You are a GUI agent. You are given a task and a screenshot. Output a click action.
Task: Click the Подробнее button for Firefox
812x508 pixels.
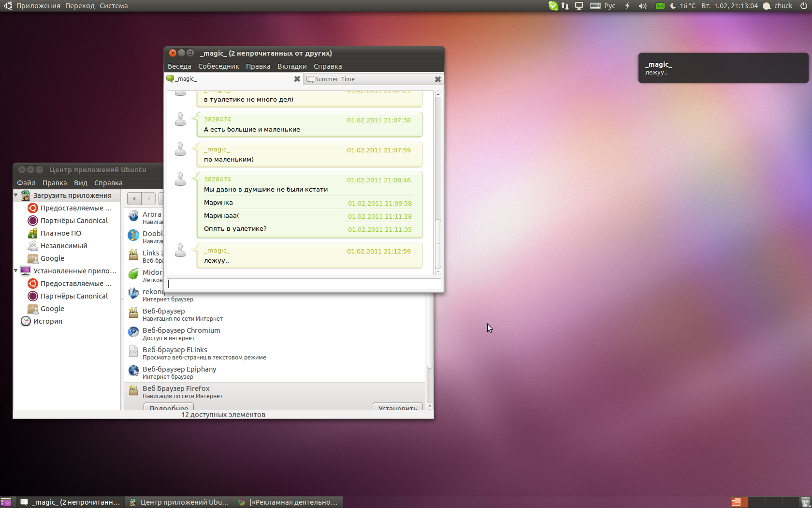click(169, 407)
